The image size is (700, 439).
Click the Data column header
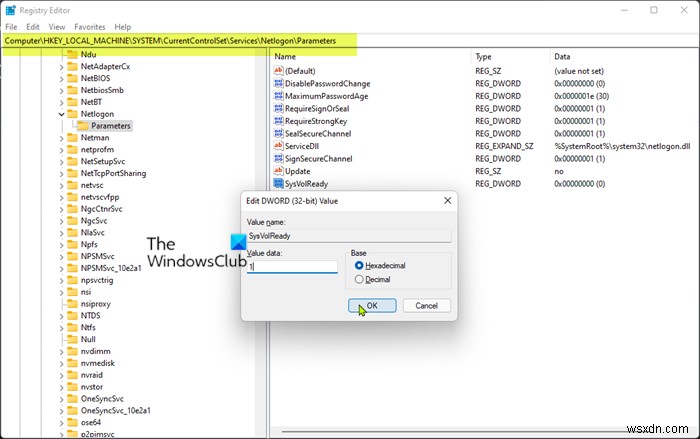pyautogui.click(x=562, y=56)
